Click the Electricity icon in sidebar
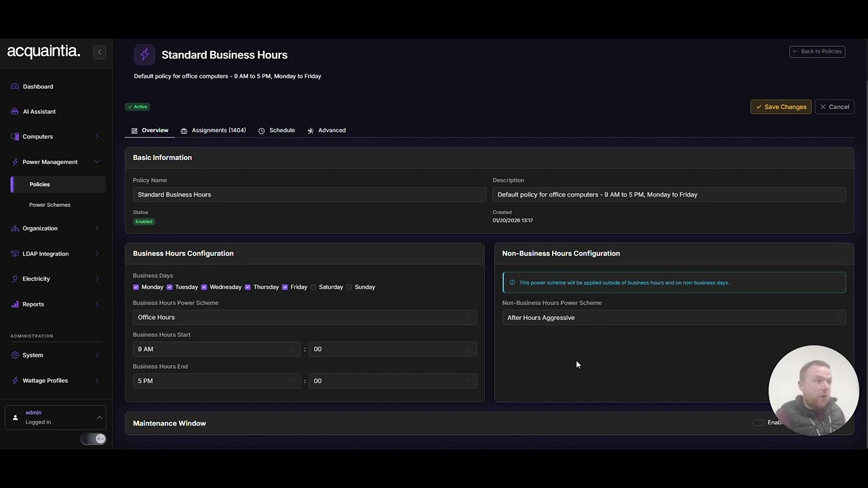The image size is (868, 488). tap(15, 279)
